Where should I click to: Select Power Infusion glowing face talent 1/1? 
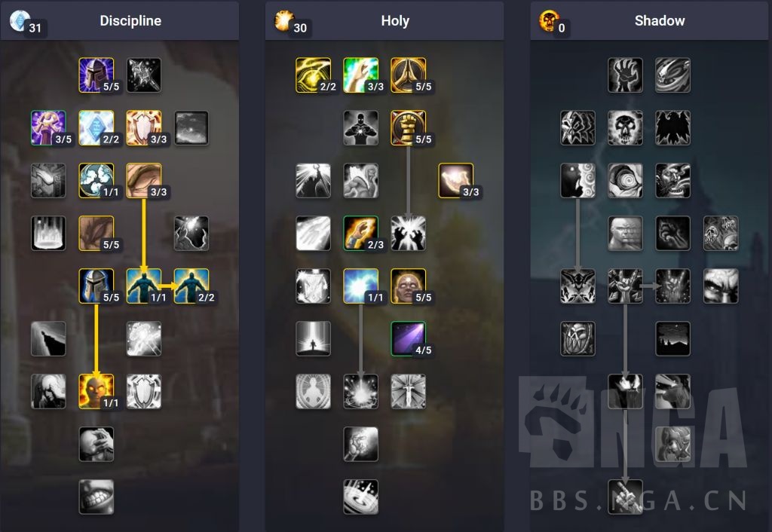96,391
